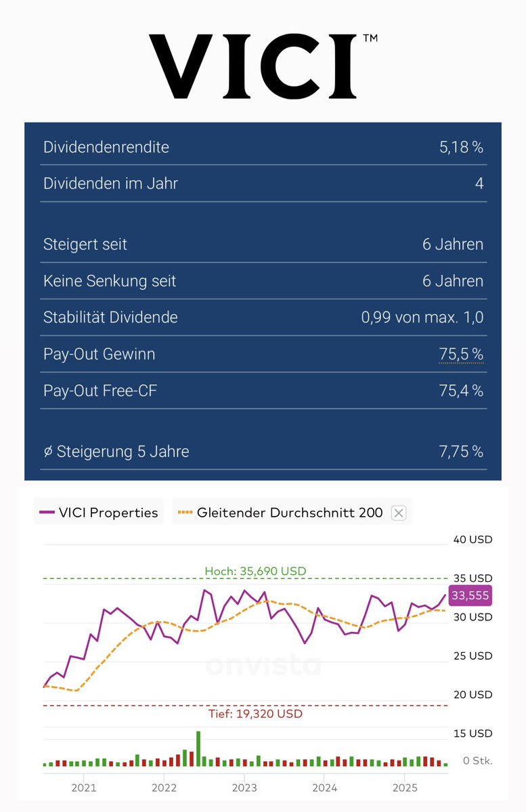This screenshot has height=812, width=526.
Task: Click the Dividendenrendite label
Action: click(x=106, y=147)
